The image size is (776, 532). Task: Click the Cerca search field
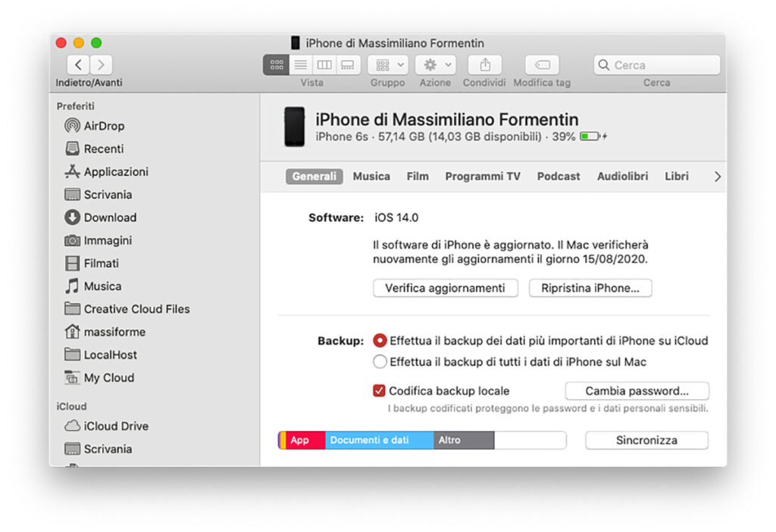point(657,65)
